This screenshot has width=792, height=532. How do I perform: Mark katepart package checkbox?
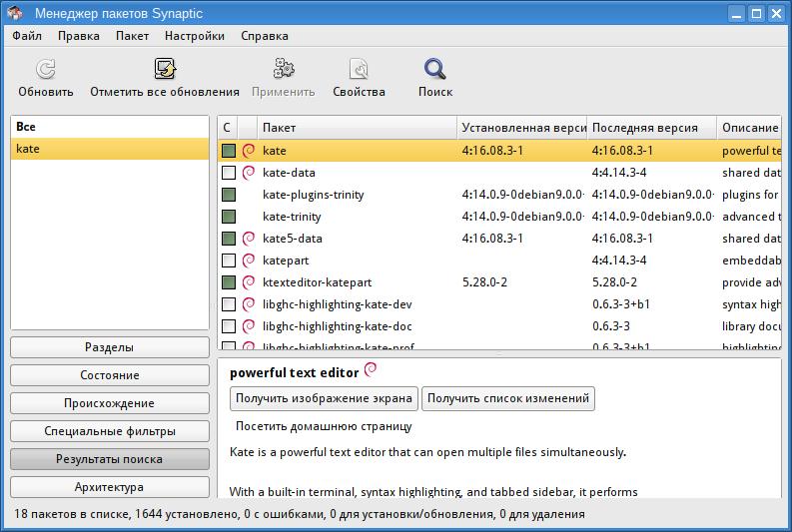pos(229,261)
